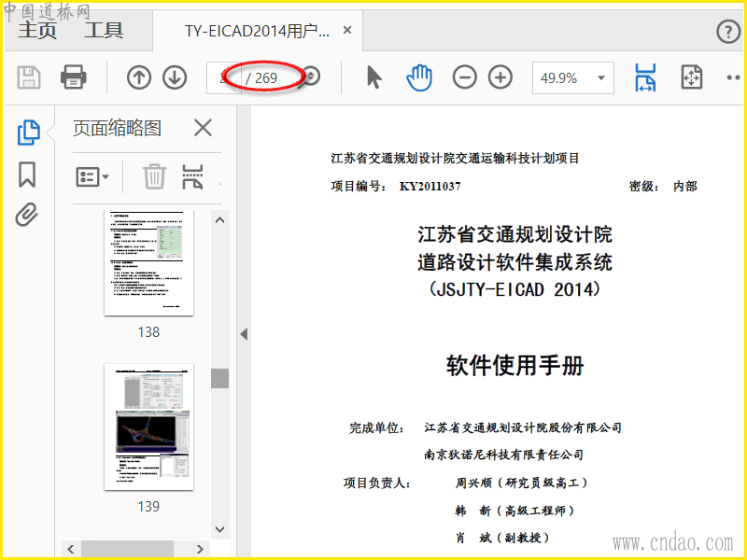
Task: Close the TY-EICAD2014 document tab
Action: click(x=347, y=31)
